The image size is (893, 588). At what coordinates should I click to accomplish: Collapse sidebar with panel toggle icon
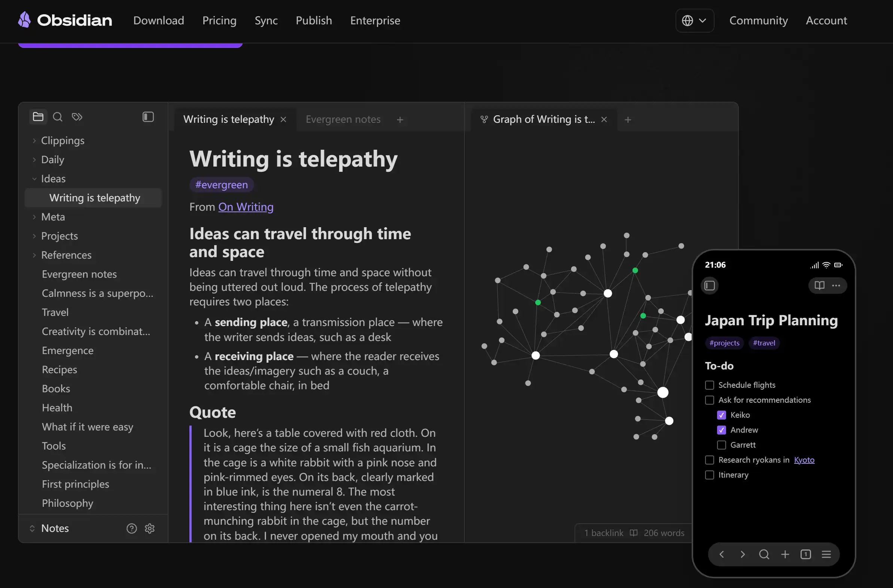[148, 117]
